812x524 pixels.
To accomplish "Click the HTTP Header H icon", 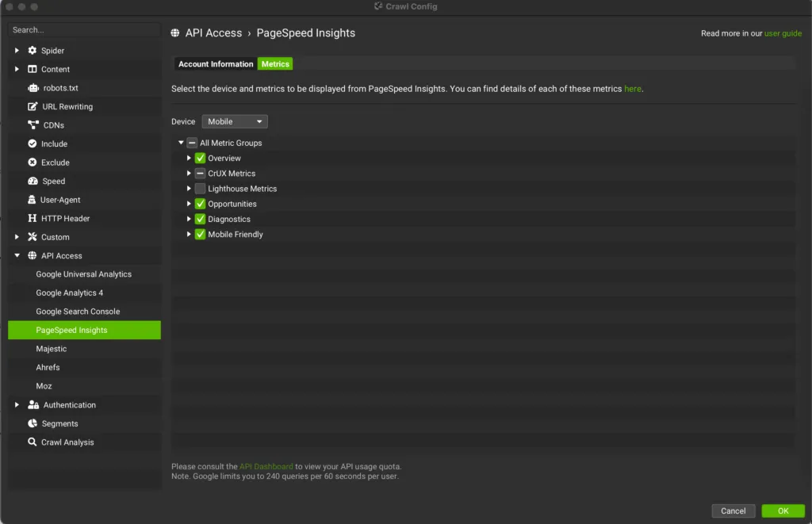I will click(32, 218).
